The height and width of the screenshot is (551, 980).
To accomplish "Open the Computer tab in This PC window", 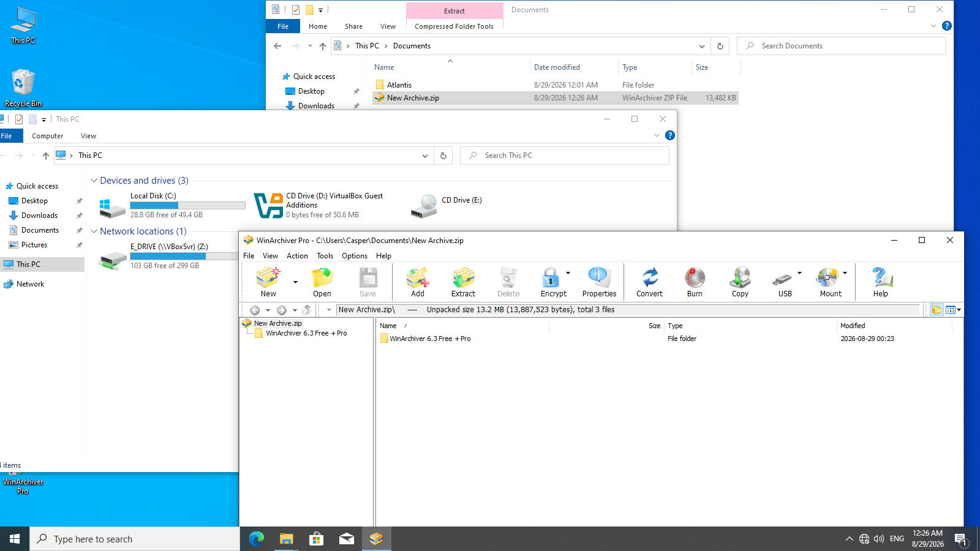I will point(48,136).
